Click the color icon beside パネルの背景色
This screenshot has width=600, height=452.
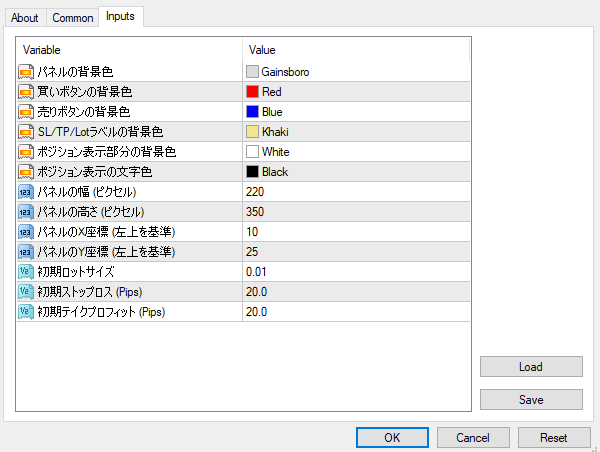click(26, 72)
